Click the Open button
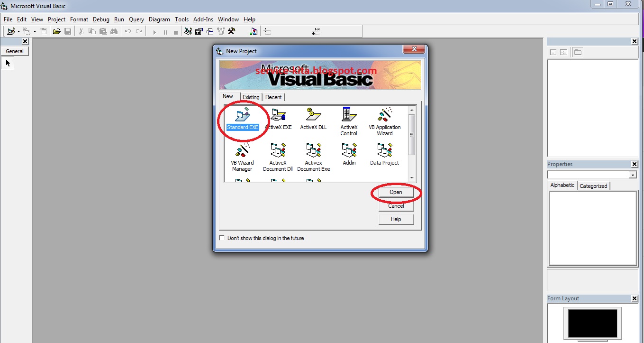This screenshot has width=644, height=343. click(x=396, y=192)
